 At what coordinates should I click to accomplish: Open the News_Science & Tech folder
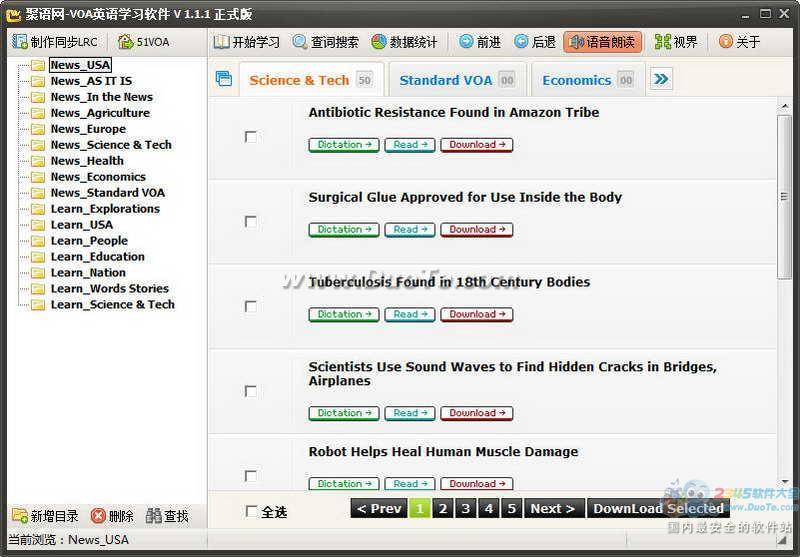[x=111, y=145]
